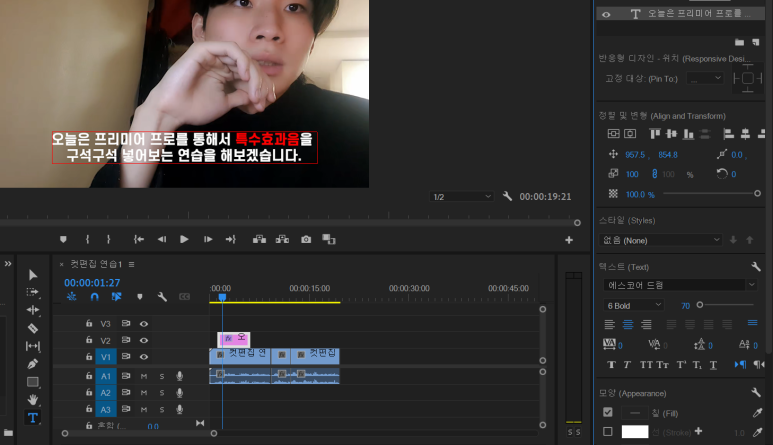This screenshot has height=445, width=773.
Task: Enable Fill checkbox in Appearance
Action: 608,412
